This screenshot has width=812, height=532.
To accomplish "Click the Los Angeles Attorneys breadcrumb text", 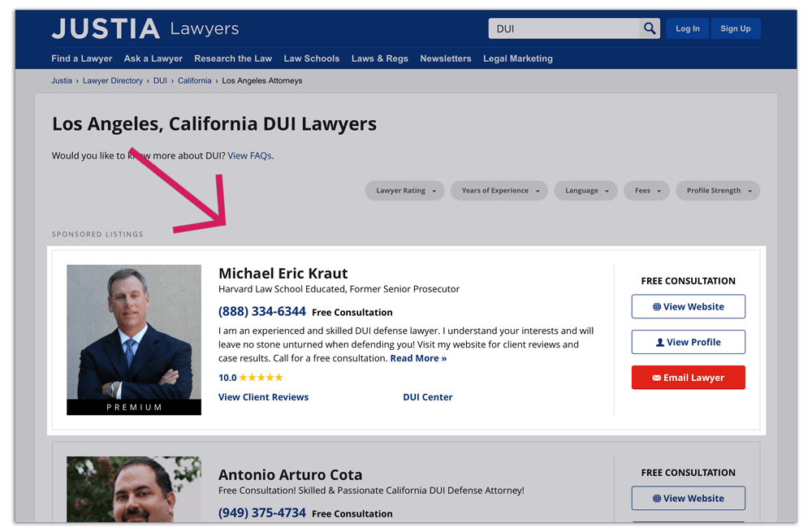I will pos(262,80).
